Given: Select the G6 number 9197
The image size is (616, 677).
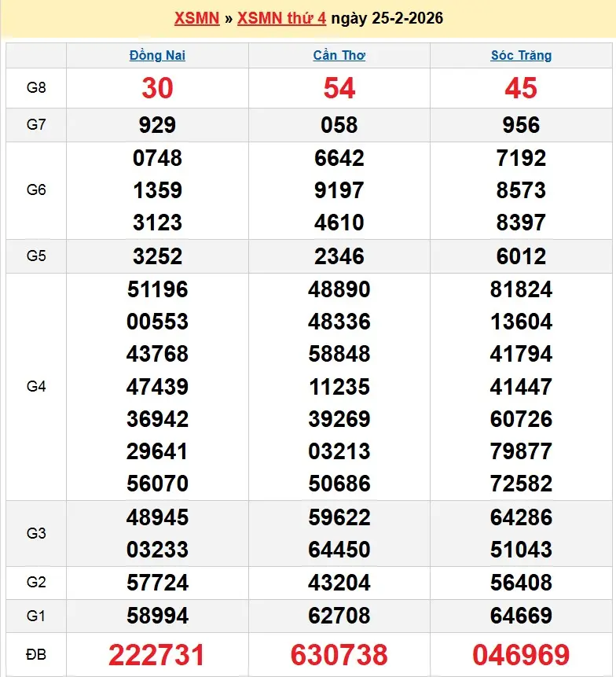Looking at the screenshot, I should tap(339, 190).
